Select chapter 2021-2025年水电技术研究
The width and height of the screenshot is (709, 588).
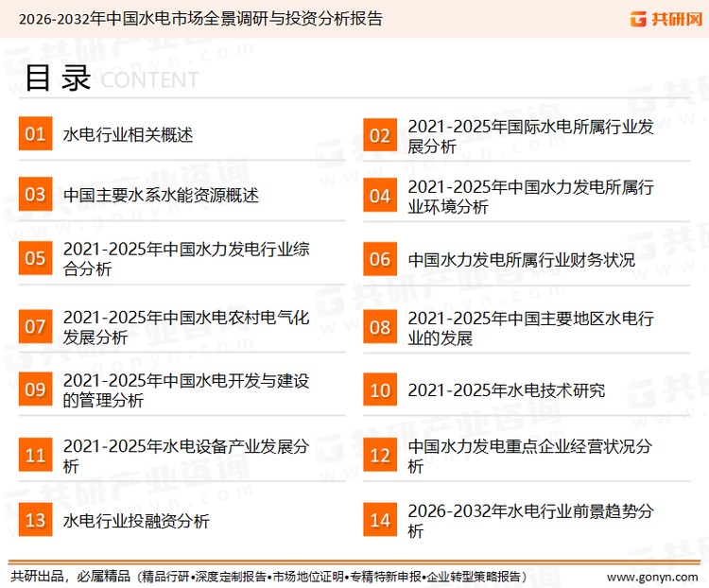tap(507, 389)
